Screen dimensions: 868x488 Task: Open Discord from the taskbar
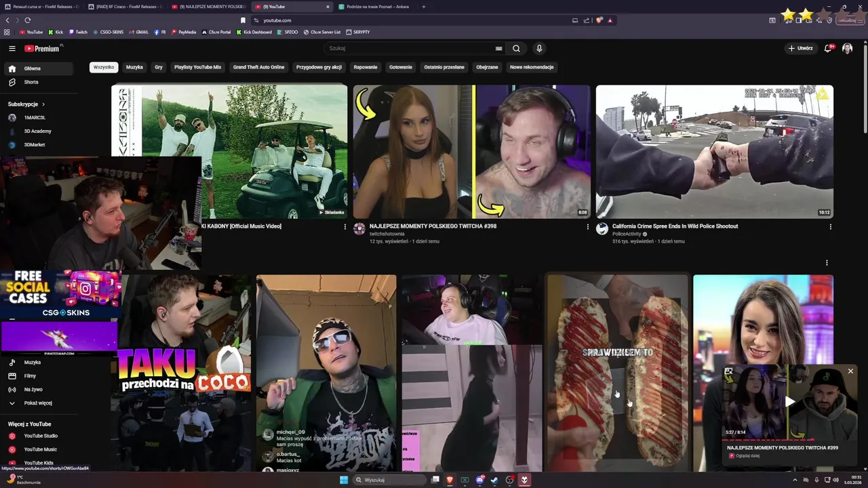click(479, 480)
